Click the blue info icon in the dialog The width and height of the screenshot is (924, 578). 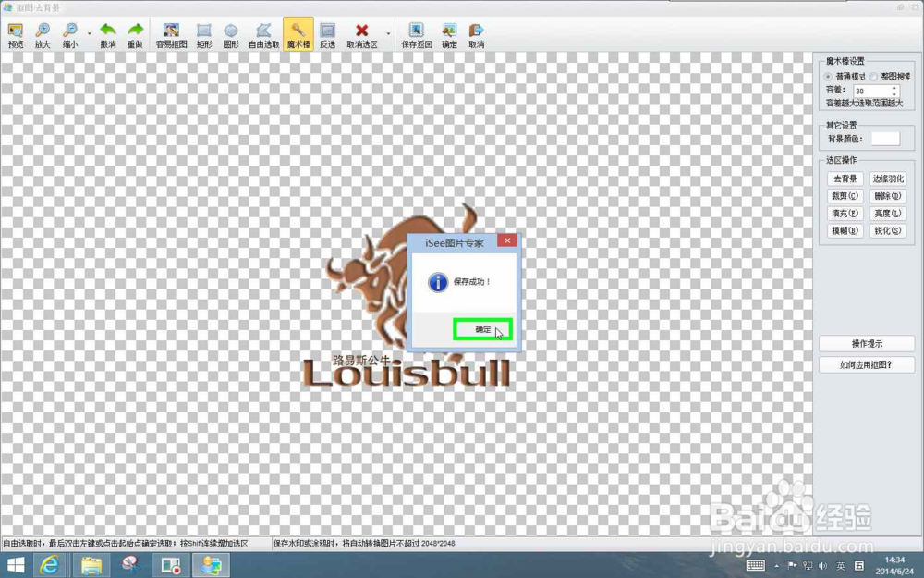coord(438,282)
